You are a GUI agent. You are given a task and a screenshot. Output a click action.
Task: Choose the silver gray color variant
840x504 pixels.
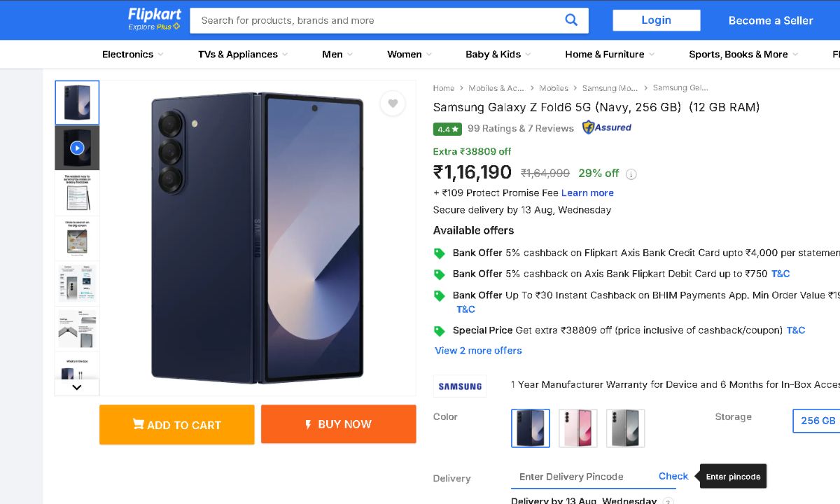[x=625, y=428]
